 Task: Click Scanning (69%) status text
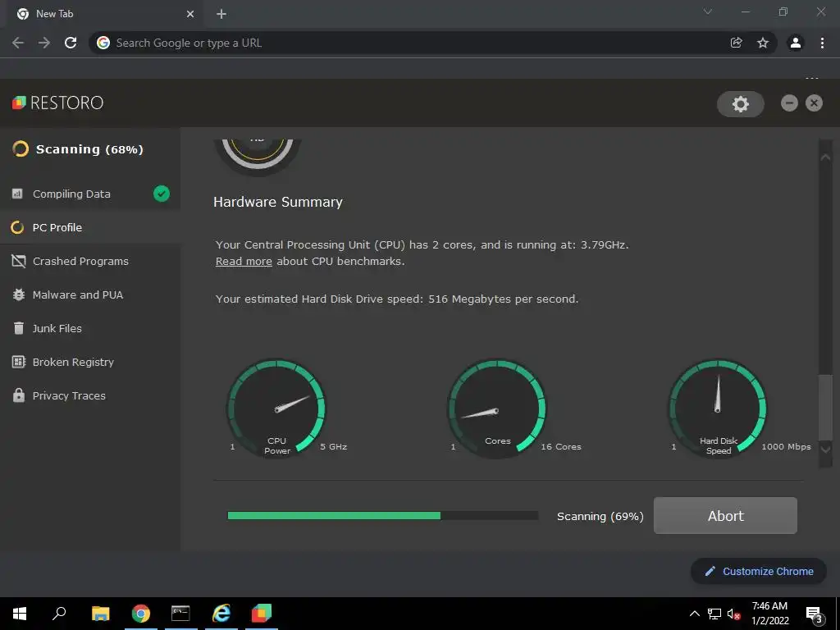[600, 517]
